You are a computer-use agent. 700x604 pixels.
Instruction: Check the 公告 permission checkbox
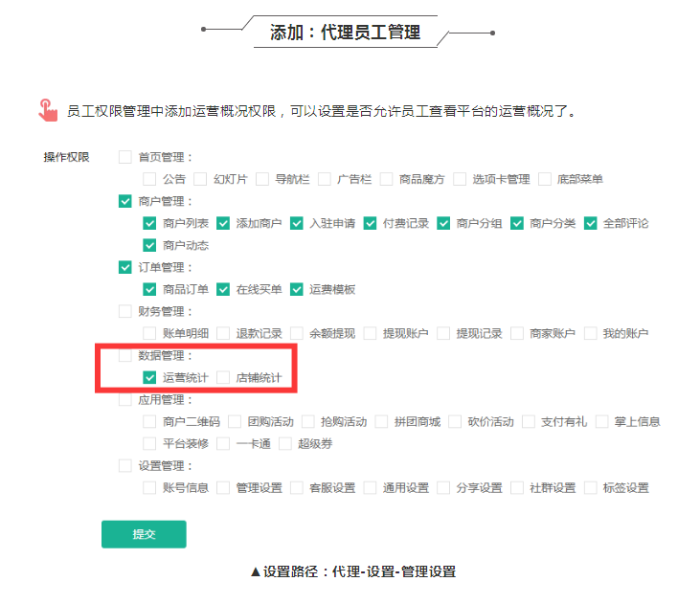(149, 179)
